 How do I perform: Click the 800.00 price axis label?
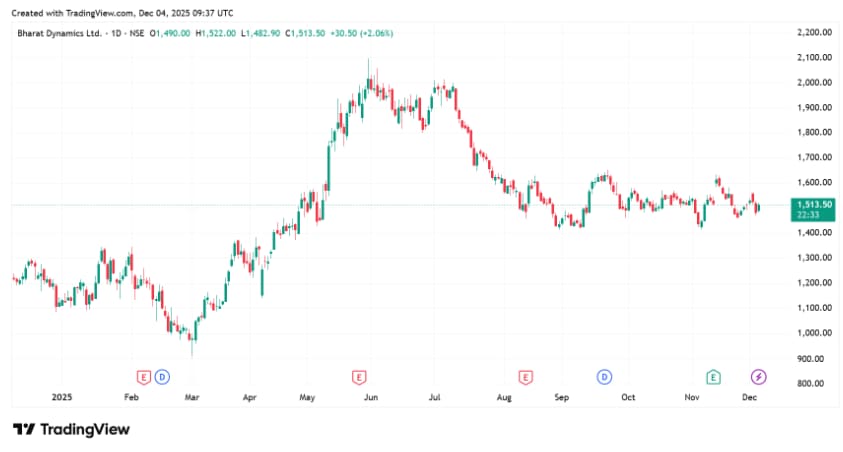click(808, 383)
